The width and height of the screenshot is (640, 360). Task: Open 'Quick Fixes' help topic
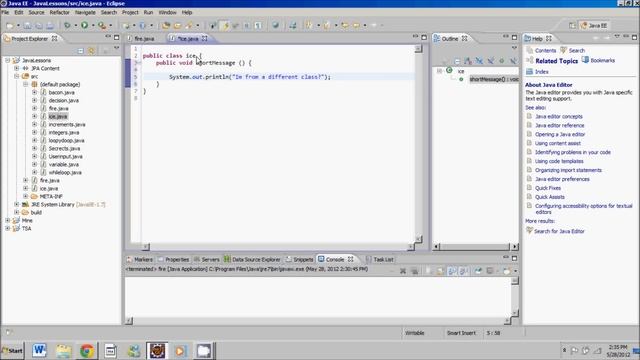(548, 188)
